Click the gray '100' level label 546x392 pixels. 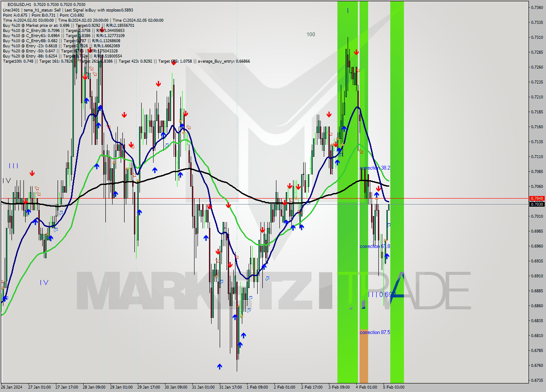(x=311, y=34)
